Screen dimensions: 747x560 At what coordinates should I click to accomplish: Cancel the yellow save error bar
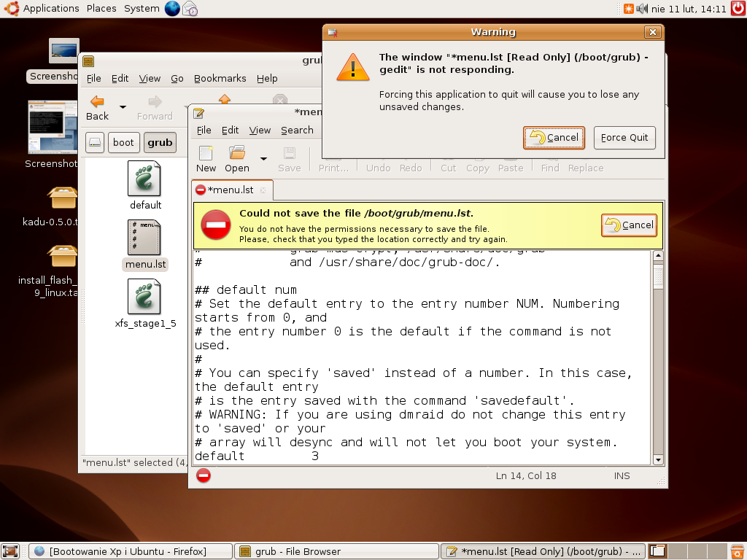click(x=629, y=225)
